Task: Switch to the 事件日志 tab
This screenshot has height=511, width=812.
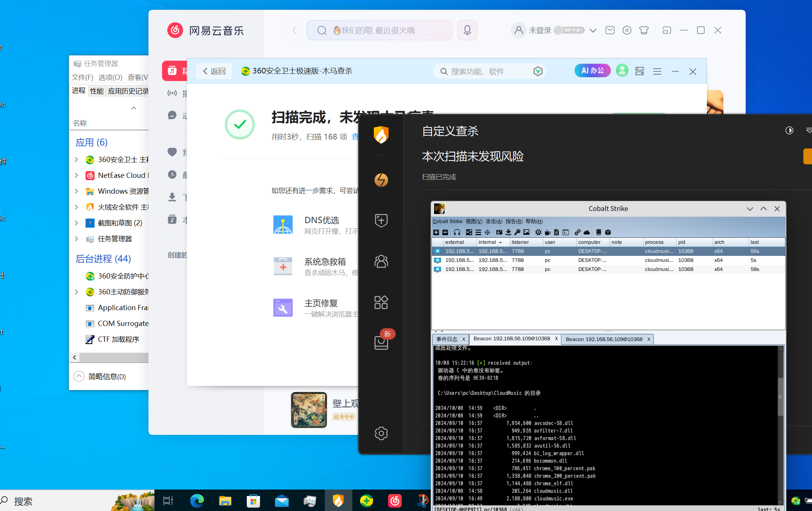Action: 447,339
